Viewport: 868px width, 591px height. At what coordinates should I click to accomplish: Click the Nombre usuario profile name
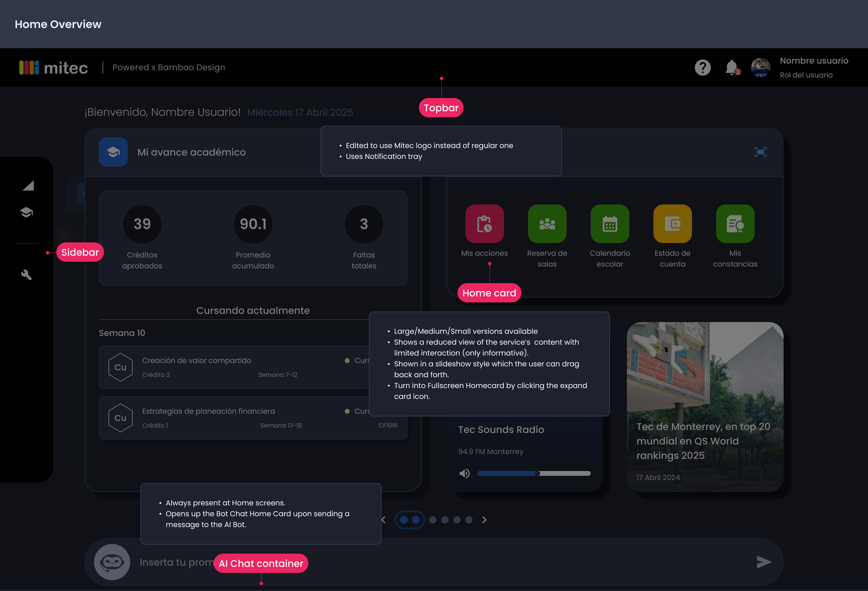(814, 61)
